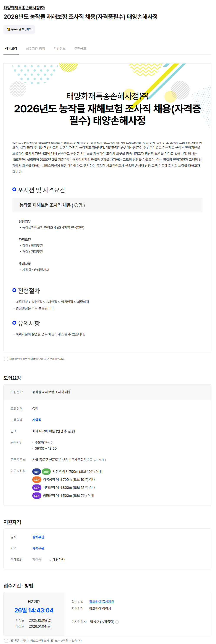
Task: Open the 지도보기 map link
Action: (99, 460)
